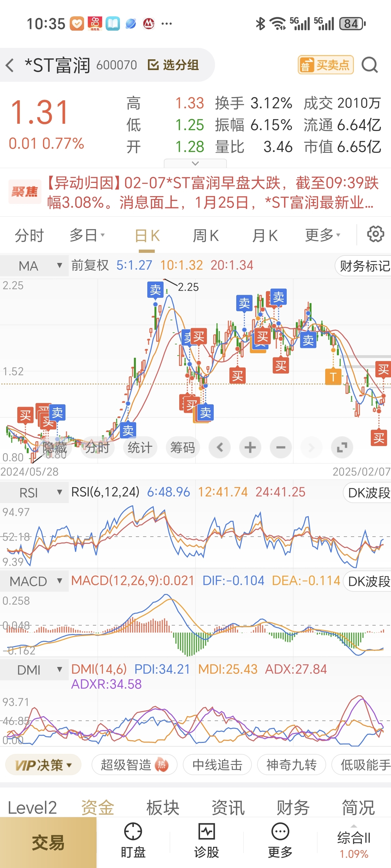Pan chart left with the arrow button
391x868 pixels.
coord(220,447)
